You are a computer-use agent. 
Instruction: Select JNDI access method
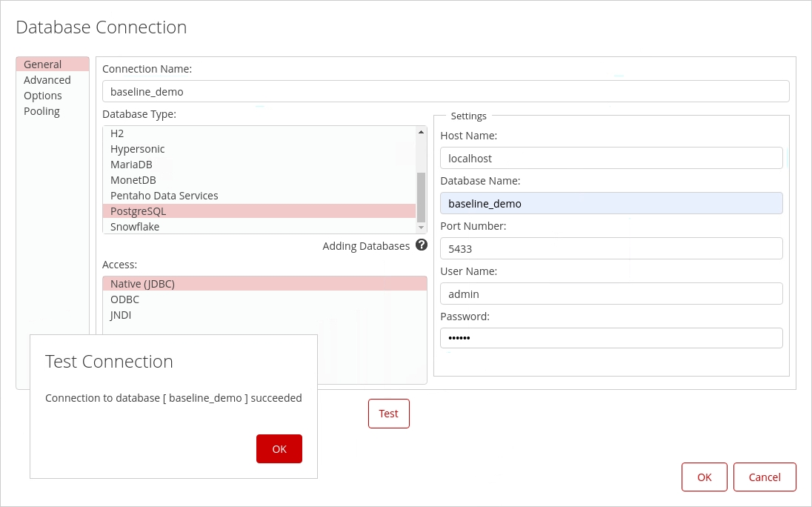[121, 315]
